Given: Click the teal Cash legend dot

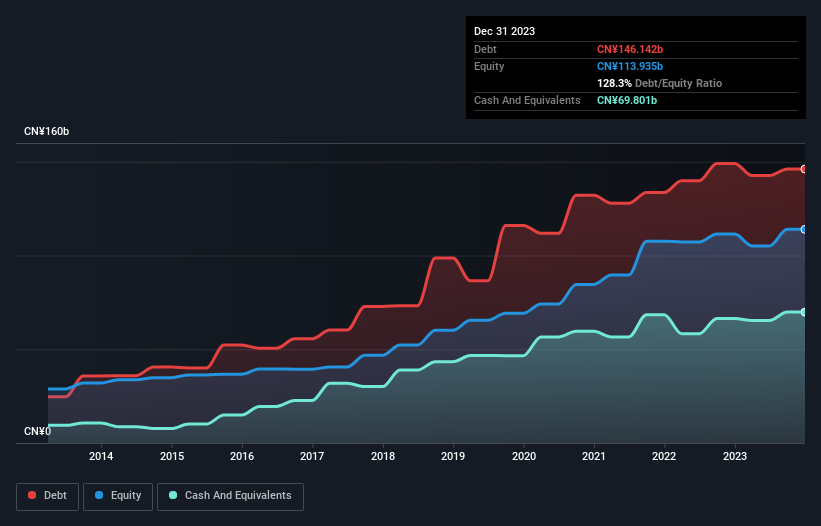Looking at the screenshot, I should 173,495.
